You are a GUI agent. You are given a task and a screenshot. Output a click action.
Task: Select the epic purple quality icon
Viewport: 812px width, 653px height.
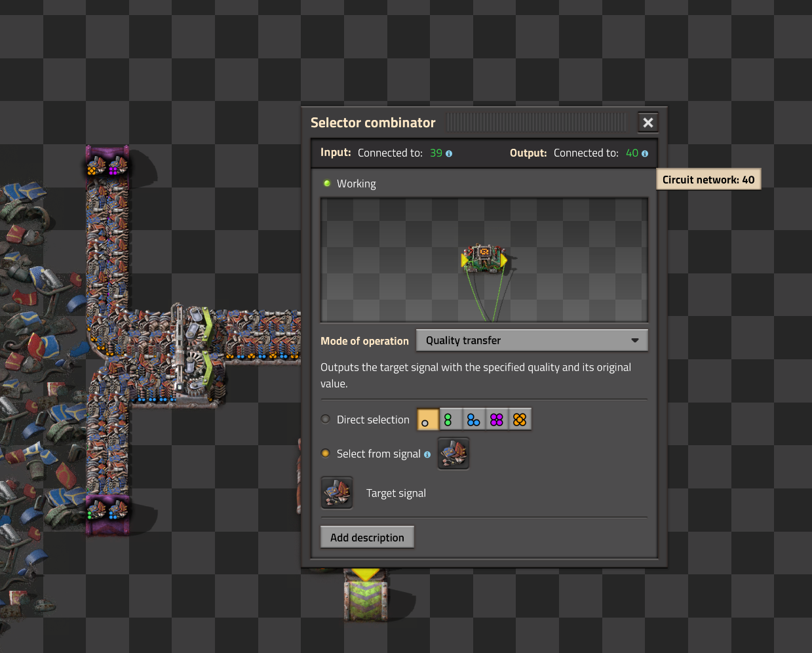click(497, 420)
